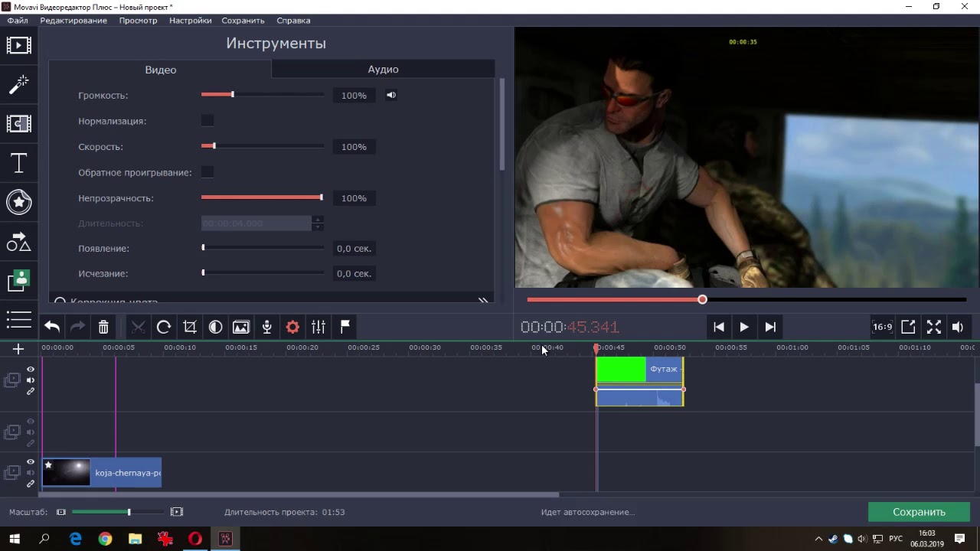The width and height of the screenshot is (980, 551).
Task: Open the Transition wizard picture icon
Action: click(x=241, y=328)
